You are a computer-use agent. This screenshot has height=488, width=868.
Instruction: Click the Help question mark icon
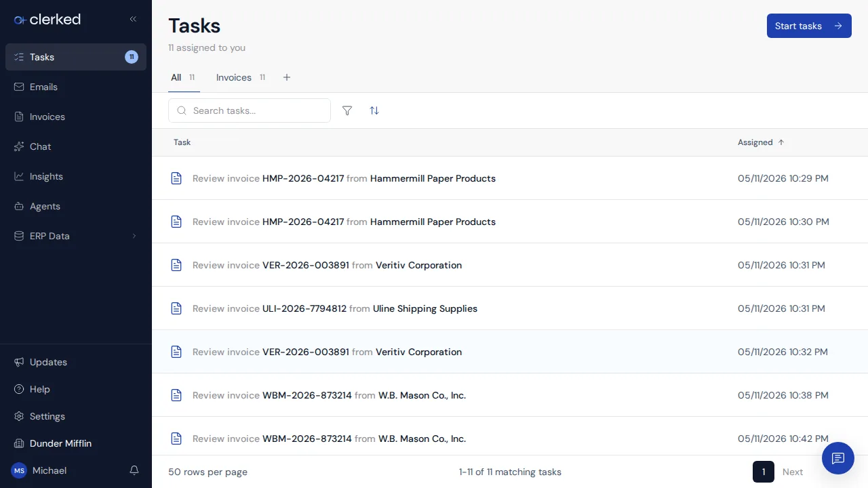click(19, 389)
